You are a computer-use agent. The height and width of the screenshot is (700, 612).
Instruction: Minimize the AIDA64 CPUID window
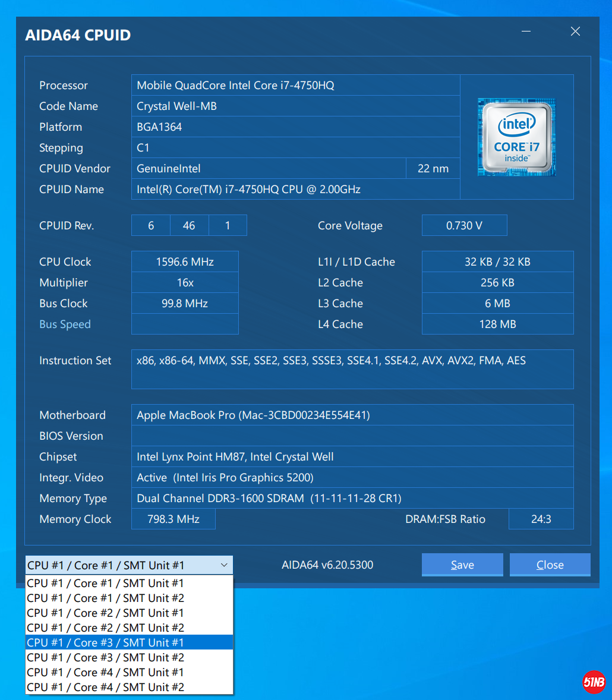point(526,32)
